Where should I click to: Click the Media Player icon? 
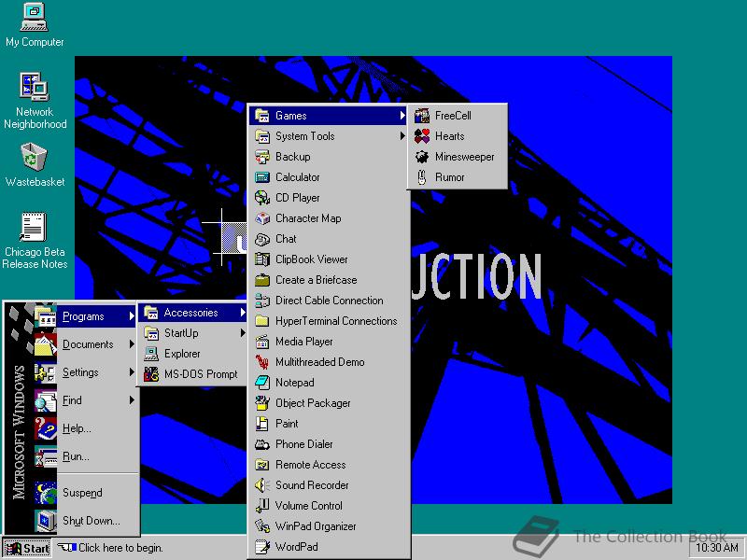pyautogui.click(x=262, y=342)
